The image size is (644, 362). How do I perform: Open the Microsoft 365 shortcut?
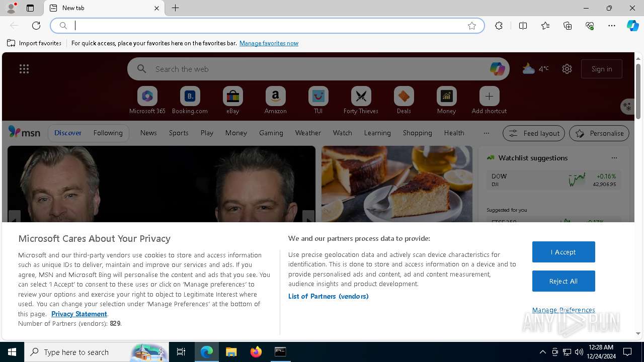point(147,101)
